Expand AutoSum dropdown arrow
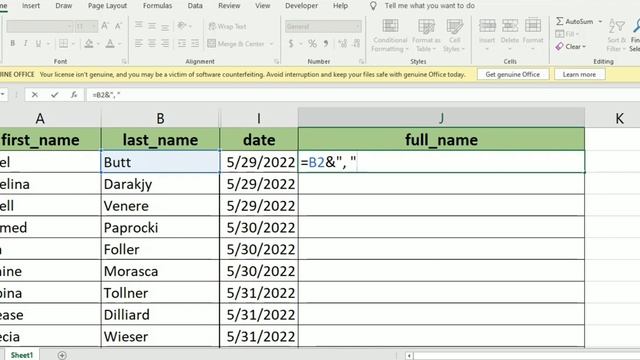Image resolution: width=640 pixels, height=360 pixels. tap(600, 21)
